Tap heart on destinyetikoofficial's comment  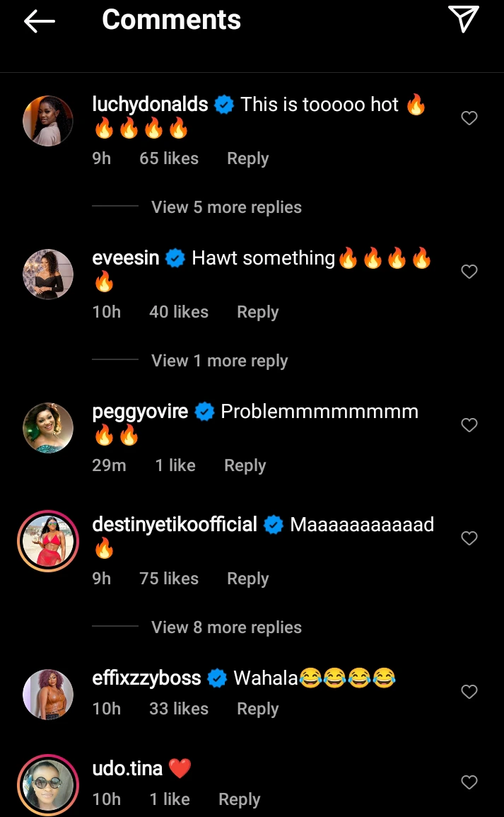tap(469, 538)
